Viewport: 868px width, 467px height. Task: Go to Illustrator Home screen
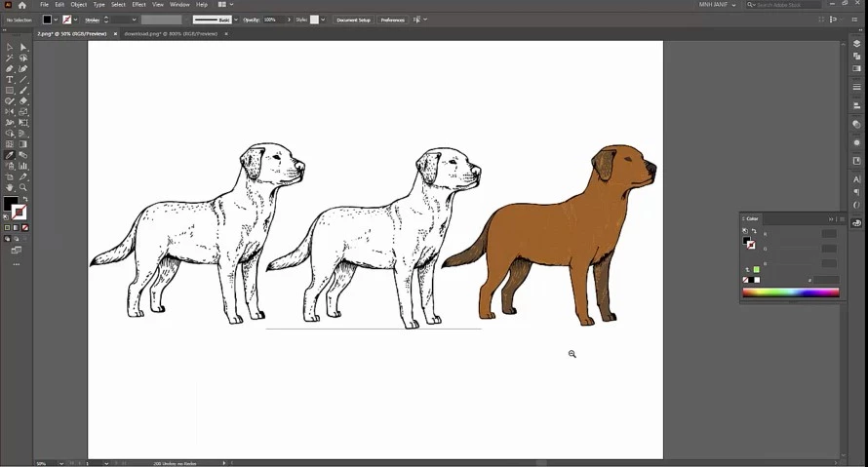pyautogui.click(x=22, y=5)
